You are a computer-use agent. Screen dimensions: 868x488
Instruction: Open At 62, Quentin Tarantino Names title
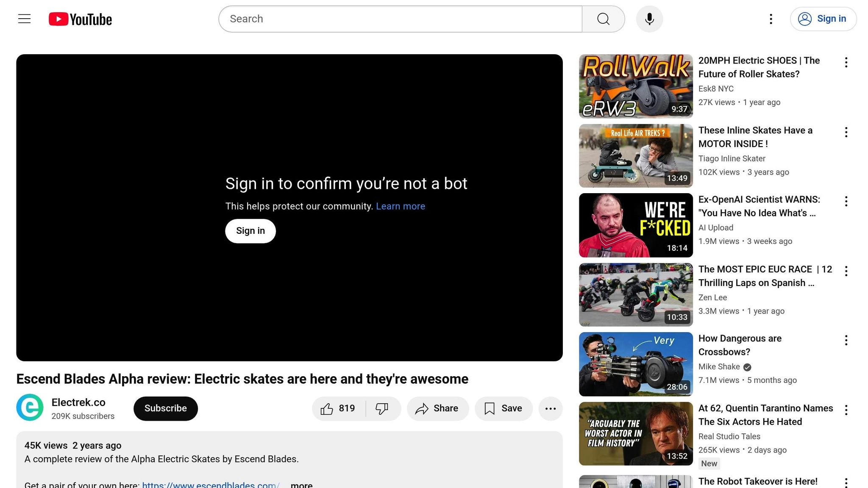pyautogui.click(x=765, y=415)
